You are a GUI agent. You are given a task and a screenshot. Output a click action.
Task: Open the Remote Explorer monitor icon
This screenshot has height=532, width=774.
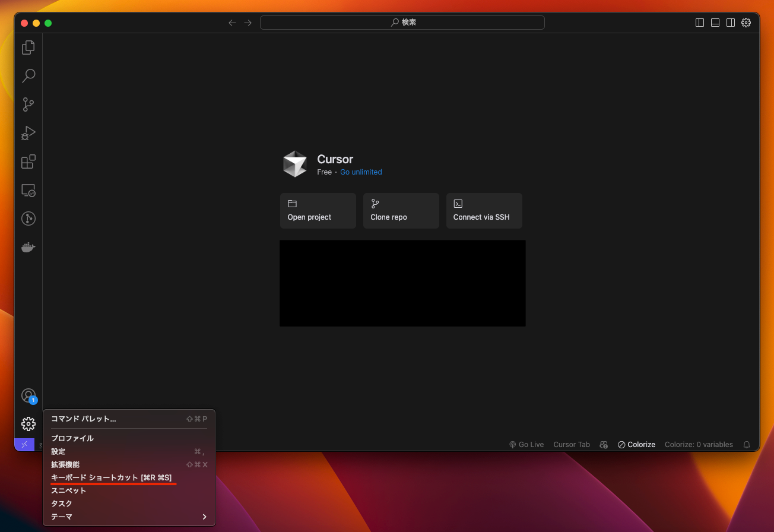click(x=28, y=190)
